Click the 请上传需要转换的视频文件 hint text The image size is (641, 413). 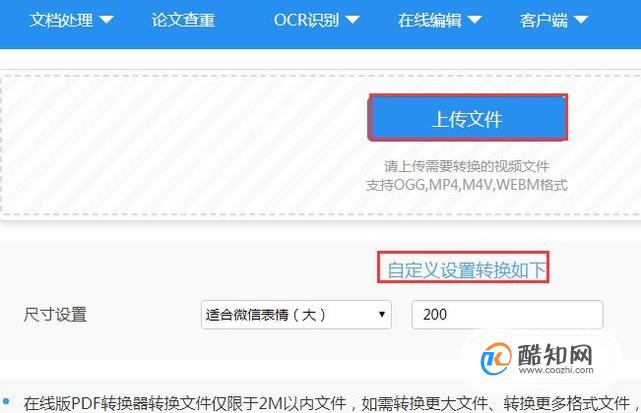(x=466, y=166)
